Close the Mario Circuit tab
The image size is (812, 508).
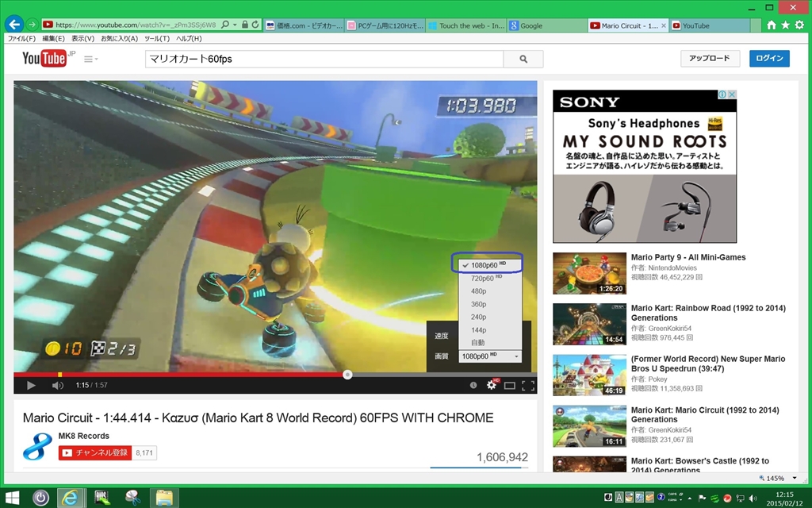pyautogui.click(x=664, y=25)
